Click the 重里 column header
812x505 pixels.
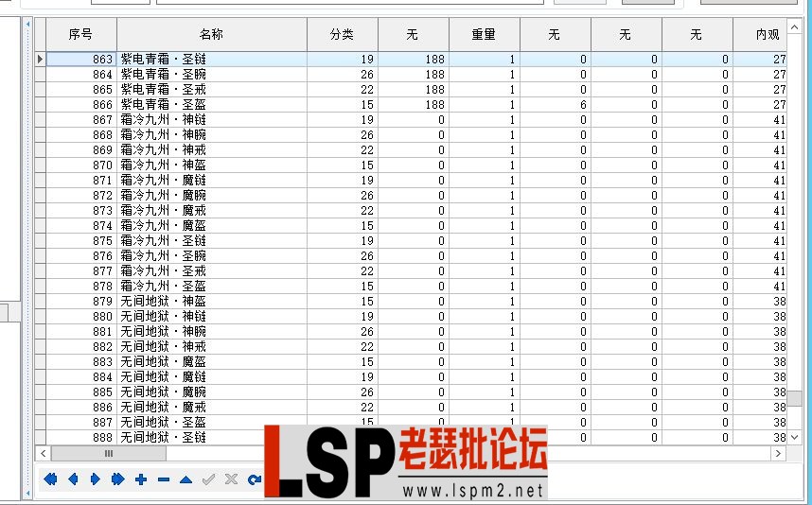(x=485, y=35)
